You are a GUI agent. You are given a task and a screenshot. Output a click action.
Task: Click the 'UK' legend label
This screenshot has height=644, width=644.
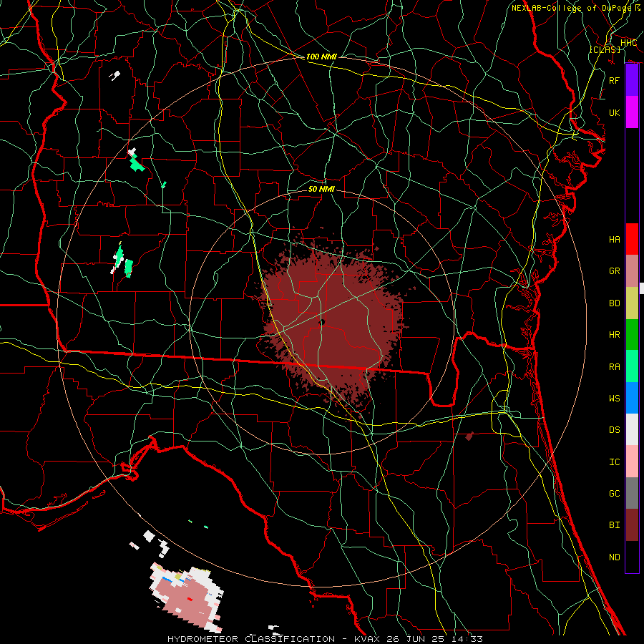(614, 112)
